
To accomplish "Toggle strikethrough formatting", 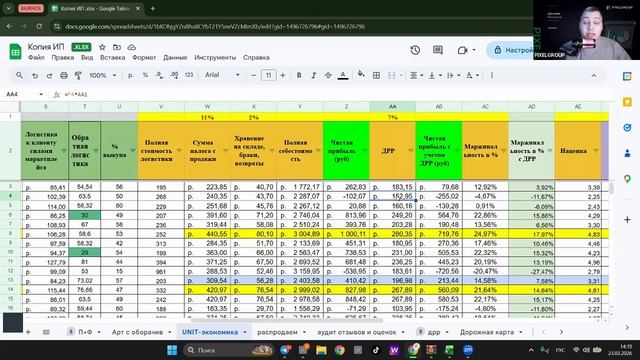I will point(328,75).
